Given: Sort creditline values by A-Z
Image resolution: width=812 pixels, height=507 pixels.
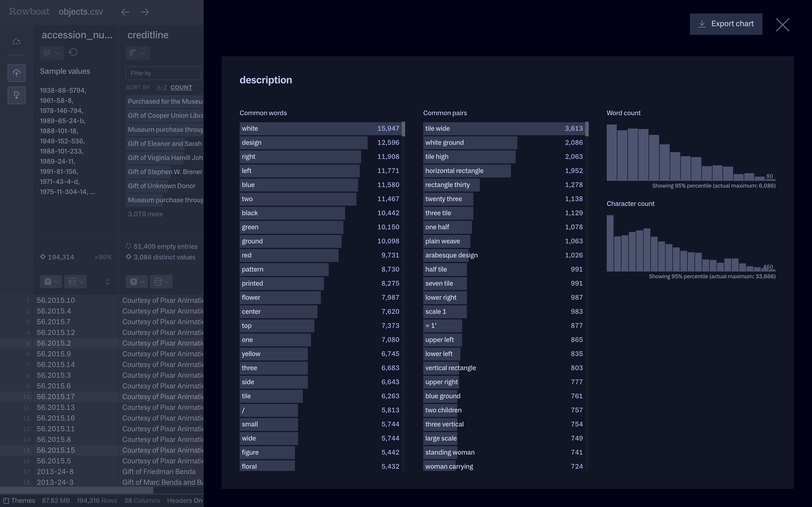Looking at the screenshot, I should pos(162,88).
